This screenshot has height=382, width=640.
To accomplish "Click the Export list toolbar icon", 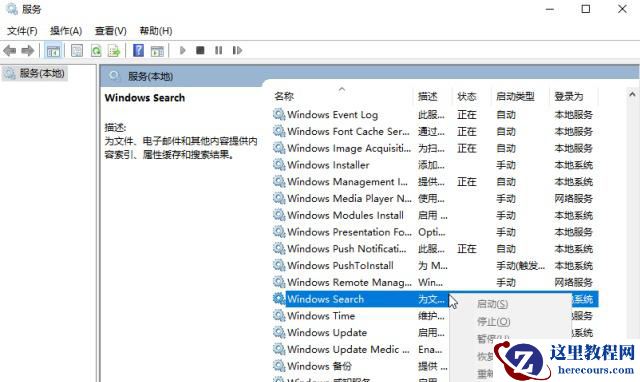I will tap(114, 51).
